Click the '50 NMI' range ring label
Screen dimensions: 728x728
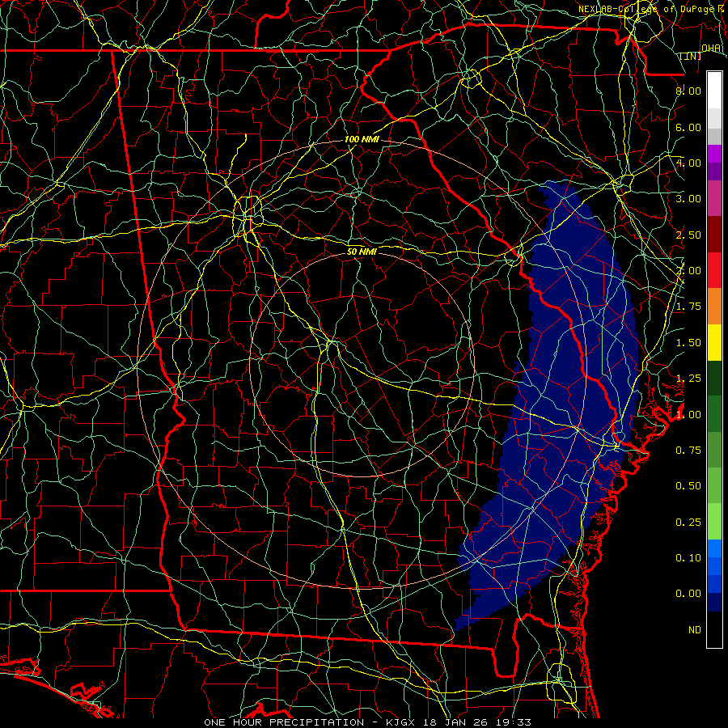tap(362, 252)
